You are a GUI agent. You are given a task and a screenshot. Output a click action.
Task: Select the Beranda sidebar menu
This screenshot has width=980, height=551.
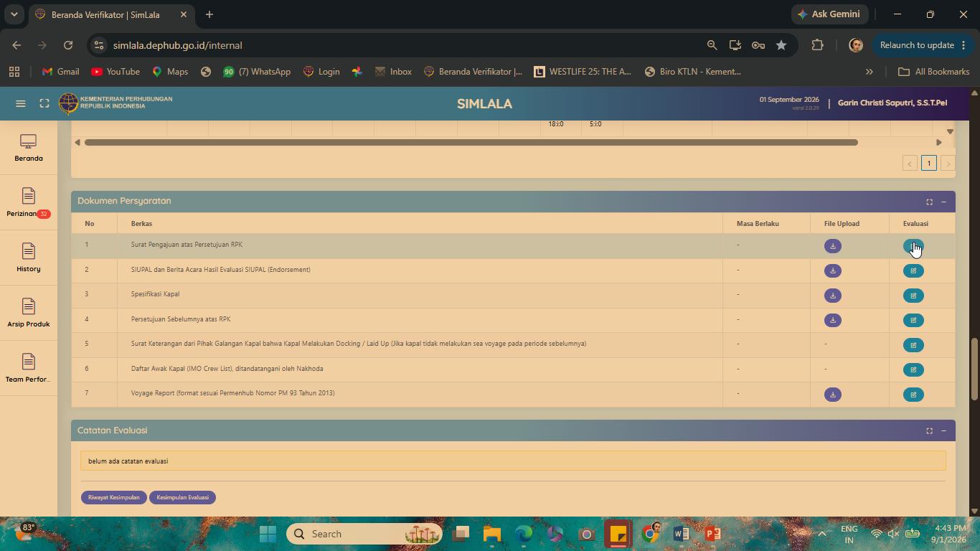tap(29, 148)
